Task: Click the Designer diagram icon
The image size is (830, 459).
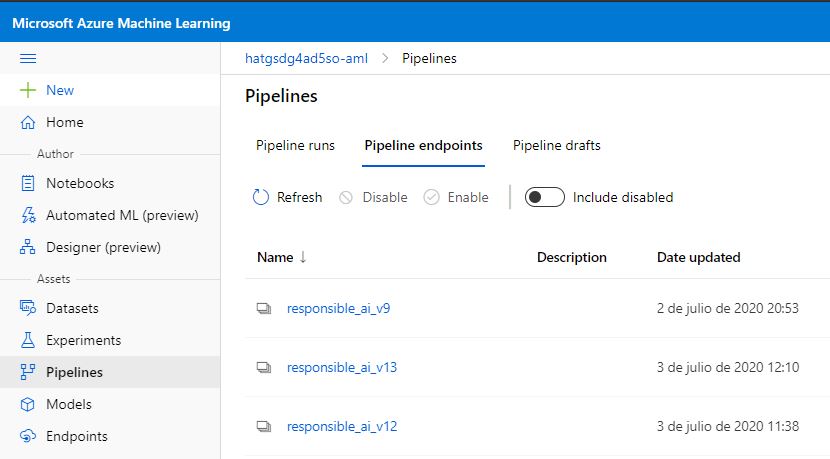Action: pos(28,247)
